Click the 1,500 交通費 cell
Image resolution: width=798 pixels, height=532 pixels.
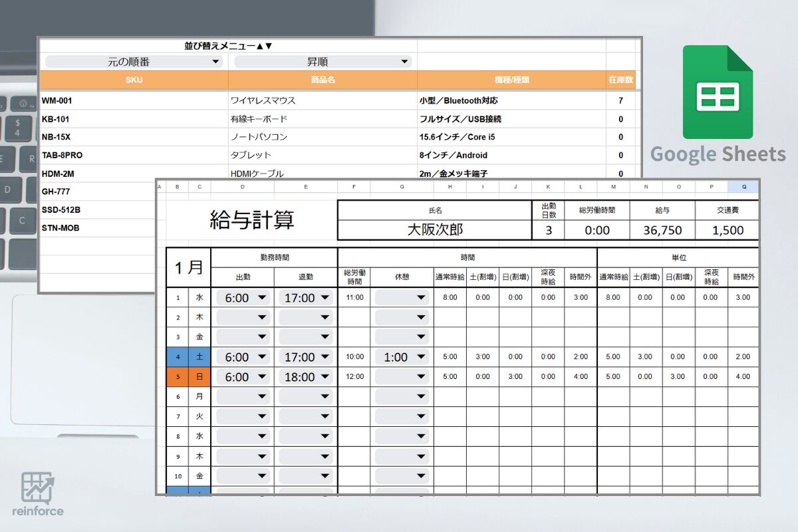(x=727, y=229)
